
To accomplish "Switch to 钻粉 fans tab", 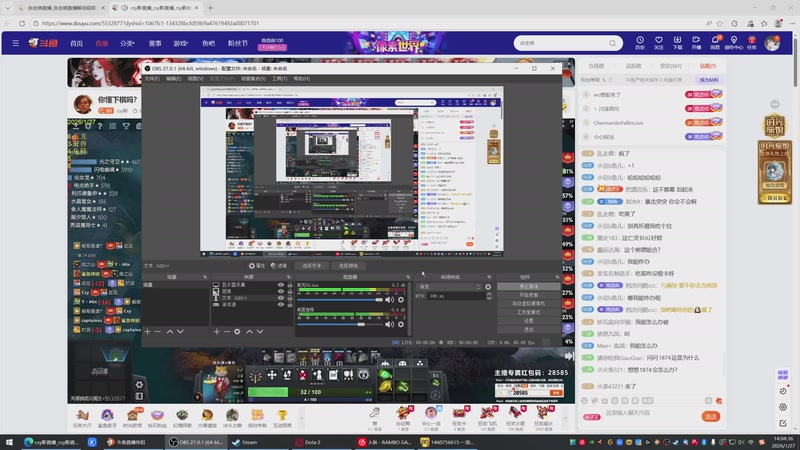I will pyautogui.click(x=708, y=66).
